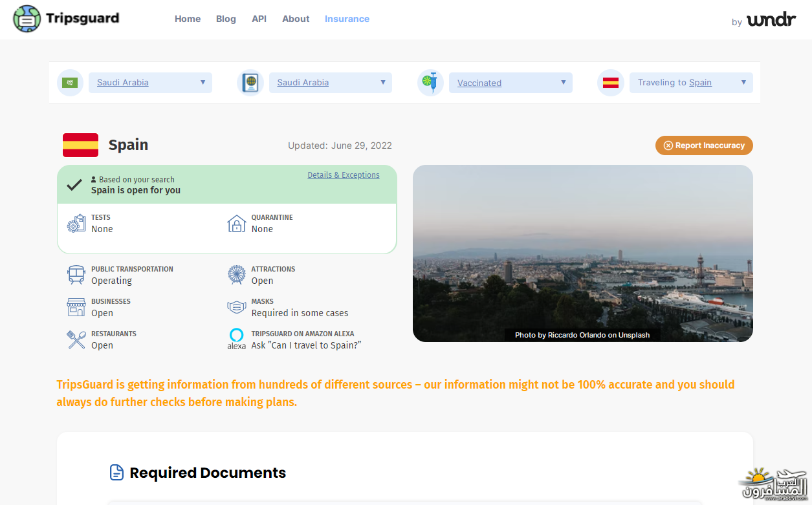Screen dimensions: 812x505
Task: Open the origin country Saudi Arabia dropdown
Action: (x=150, y=83)
